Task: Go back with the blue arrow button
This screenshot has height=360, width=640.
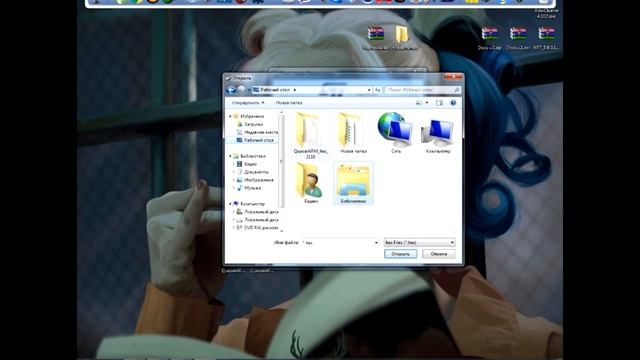Action: 231,90
